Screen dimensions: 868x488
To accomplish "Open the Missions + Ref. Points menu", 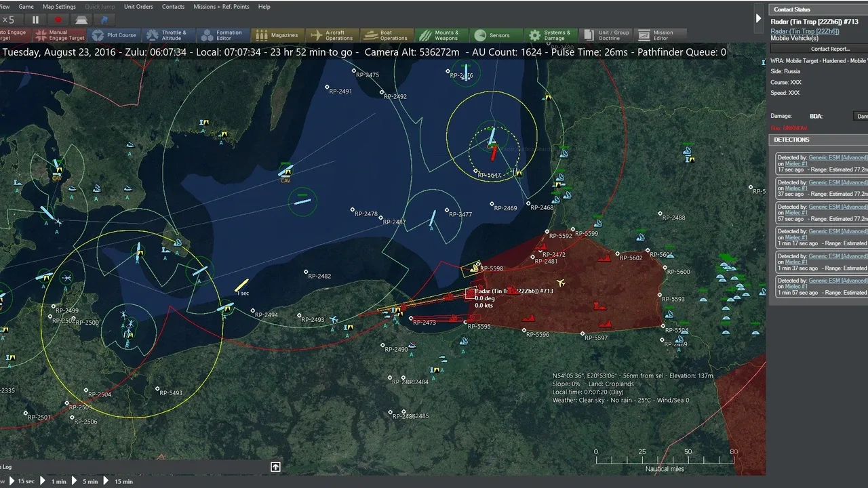I will pyautogui.click(x=221, y=7).
